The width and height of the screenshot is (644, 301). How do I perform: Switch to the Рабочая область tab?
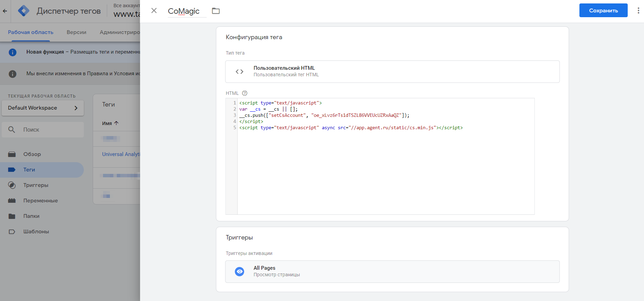[31, 32]
